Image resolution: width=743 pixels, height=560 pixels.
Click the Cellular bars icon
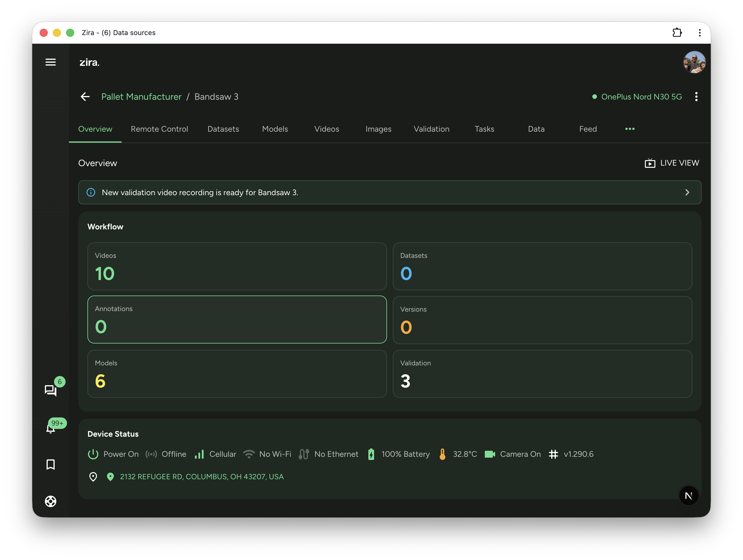click(199, 454)
